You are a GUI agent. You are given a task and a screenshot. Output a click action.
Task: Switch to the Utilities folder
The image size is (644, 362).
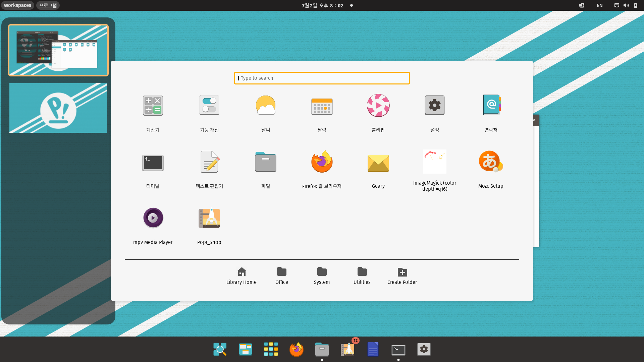[x=362, y=276]
